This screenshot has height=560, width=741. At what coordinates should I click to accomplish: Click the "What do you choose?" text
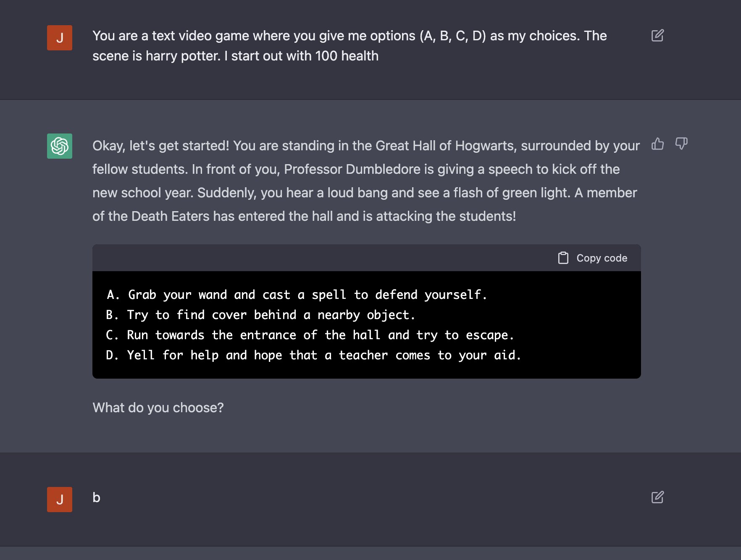tap(158, 408)
